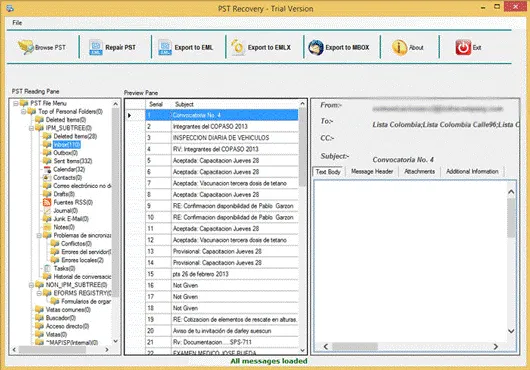Image resolution: width=530 pixels, height=370 pixels.
Task: Minimize the PST Recovery window
Action: [x=483, y=7]
